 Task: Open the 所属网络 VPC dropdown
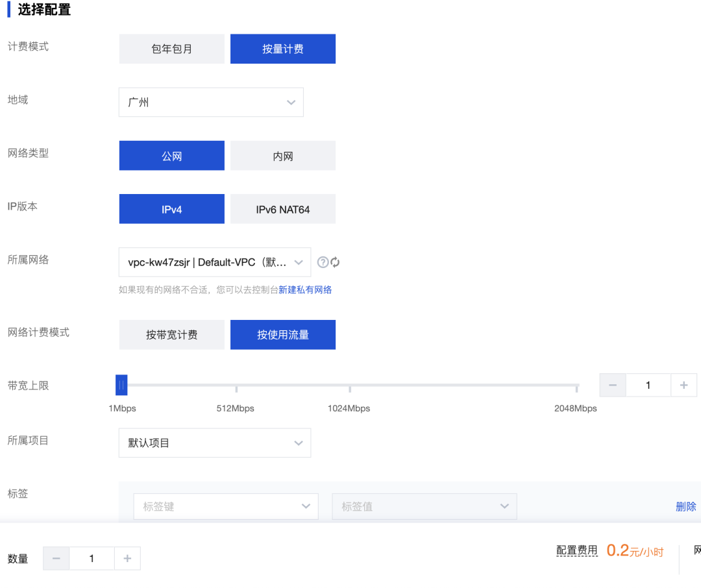[x=215, y=262]
